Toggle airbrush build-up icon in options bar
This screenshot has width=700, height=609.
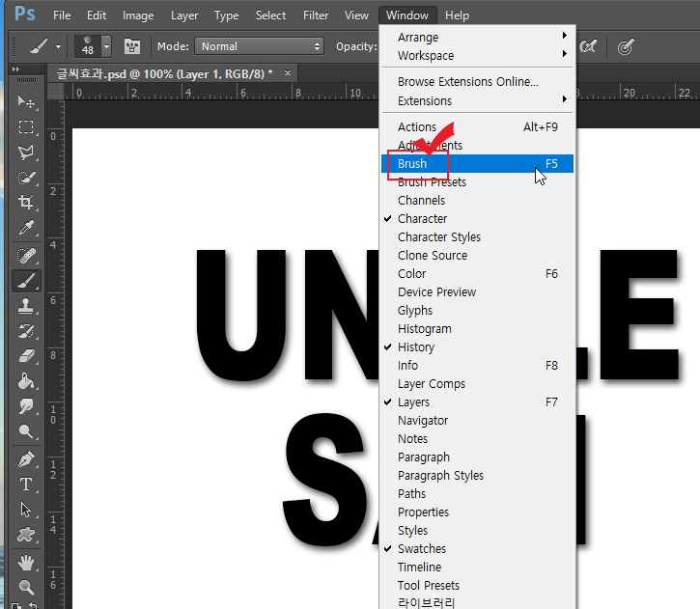click(x=588, y=46)
